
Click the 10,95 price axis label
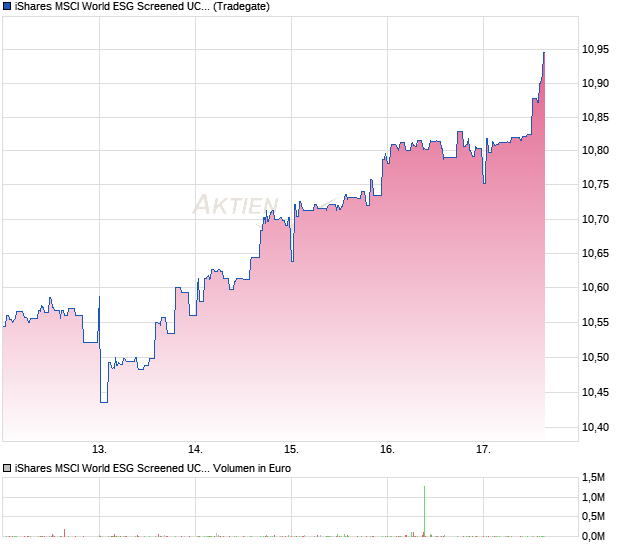point(595,49)
